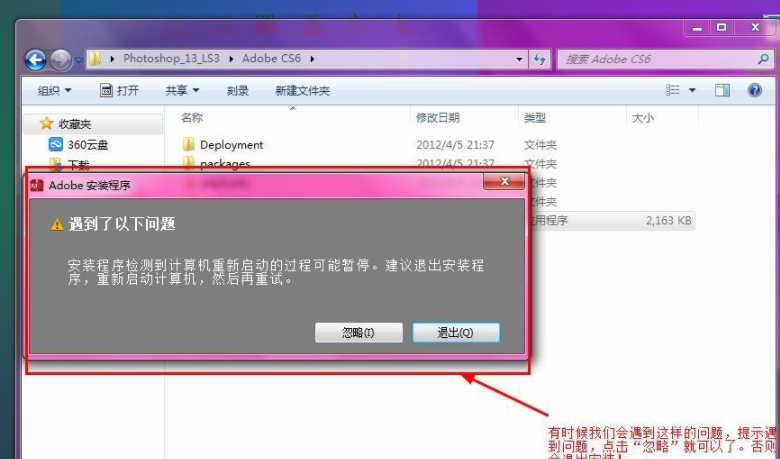
Task: Click the yellow warning triangle icon
Action: (57, 224)
